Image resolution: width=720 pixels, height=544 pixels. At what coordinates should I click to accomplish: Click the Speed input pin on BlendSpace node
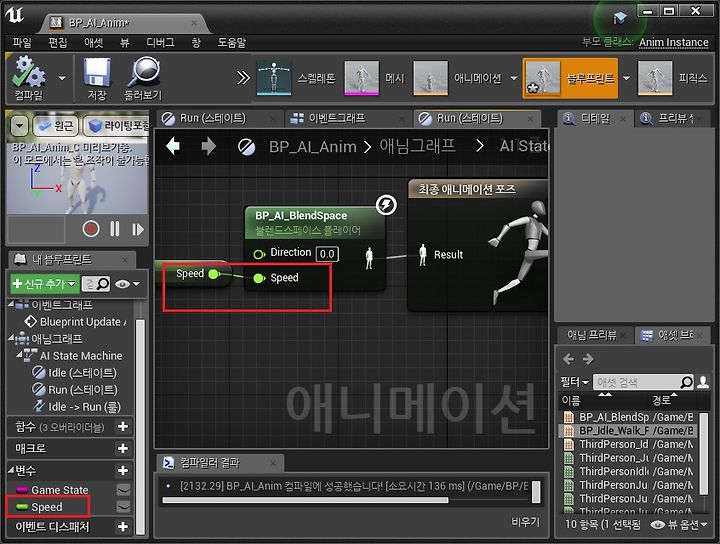coord(259,278)
